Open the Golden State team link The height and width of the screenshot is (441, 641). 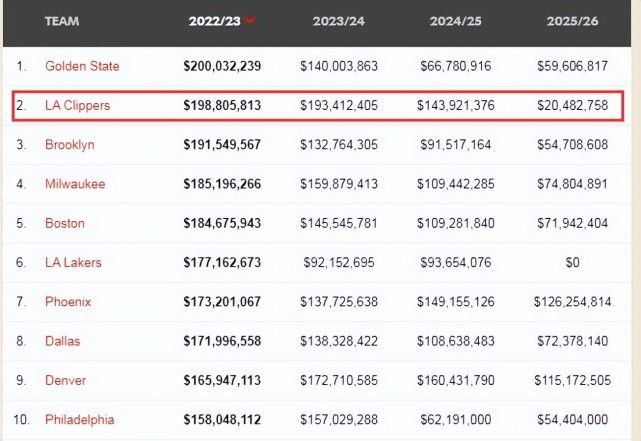(82, 66)
